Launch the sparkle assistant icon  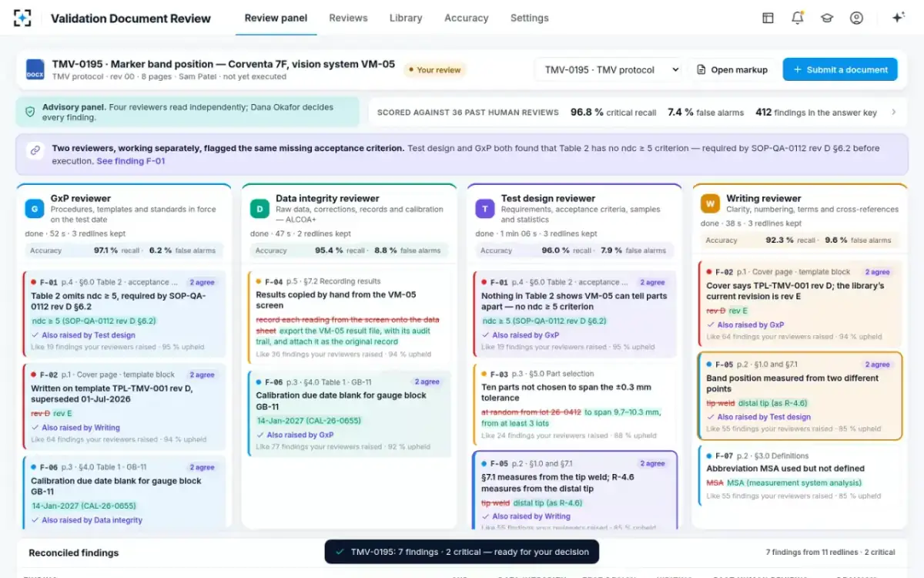pyautogui.click(x=898, y=18)
